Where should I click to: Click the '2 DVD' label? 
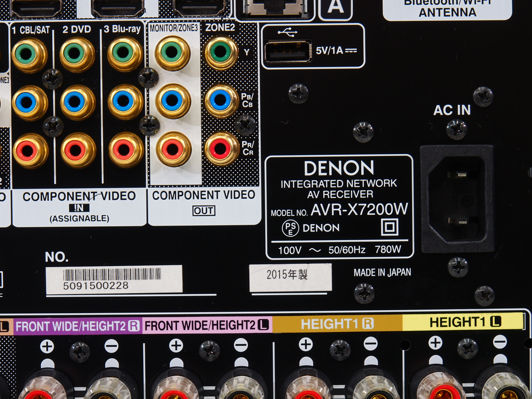pos(77,29)
